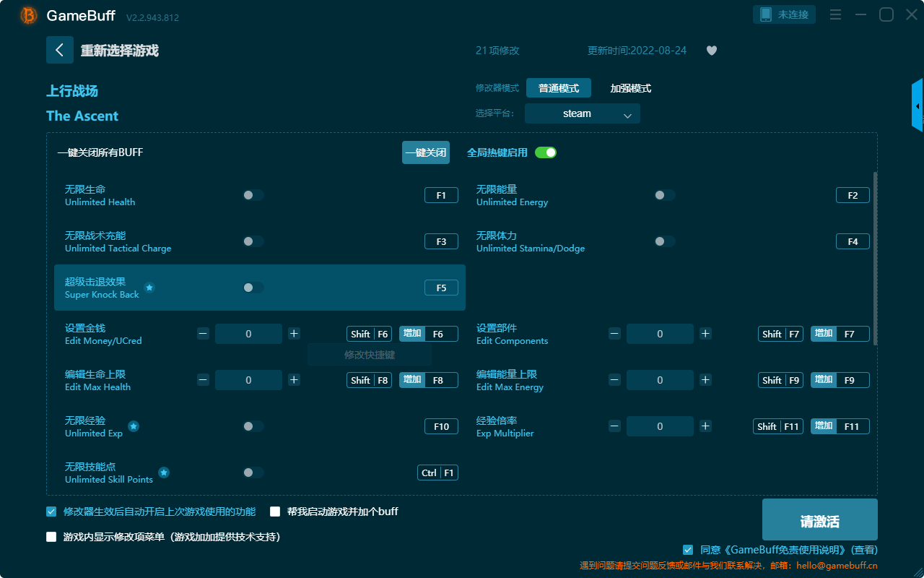The height and width of the screenshot is (578, 924).
Task: Increase Edit Components value with plus
Action: (x=705, y=334)
